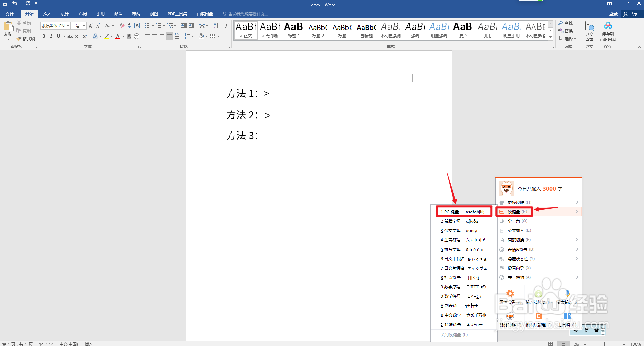Screen dimensions: 644x346
Task: Toggle justify alignment button
Action: tap(169, 36)
